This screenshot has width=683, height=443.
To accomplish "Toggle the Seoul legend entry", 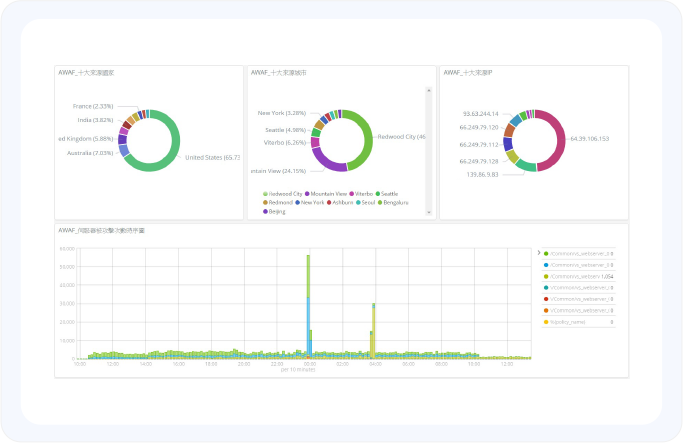I will pyautogui.click(x=366, y=202).
